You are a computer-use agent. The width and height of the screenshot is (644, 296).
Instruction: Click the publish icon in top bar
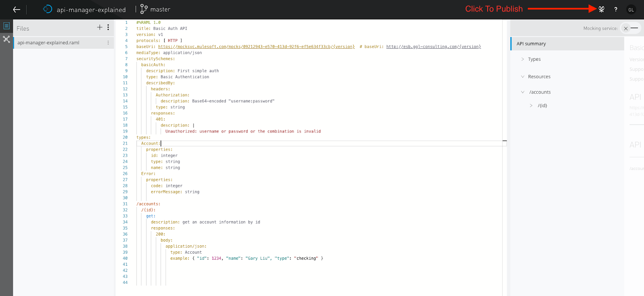click(x=601, y=9)
